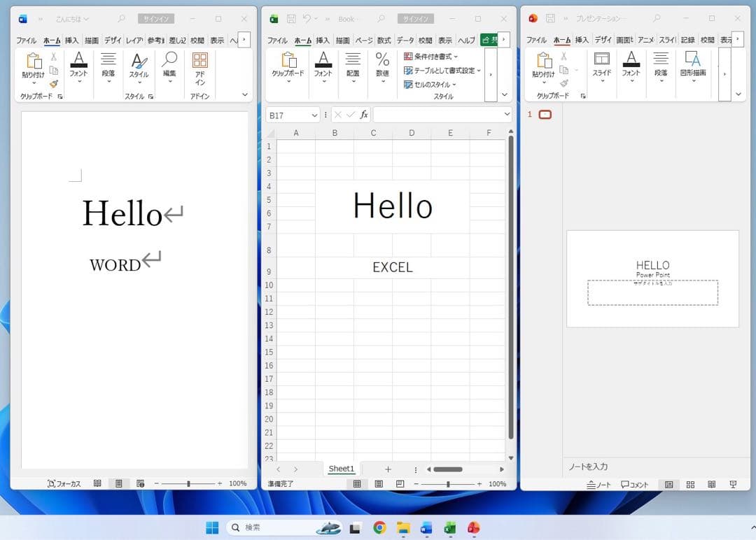Collapse the Word ribbon with chevron
The height and width of the screenshot is (540, 756).
tap(245, 94)
